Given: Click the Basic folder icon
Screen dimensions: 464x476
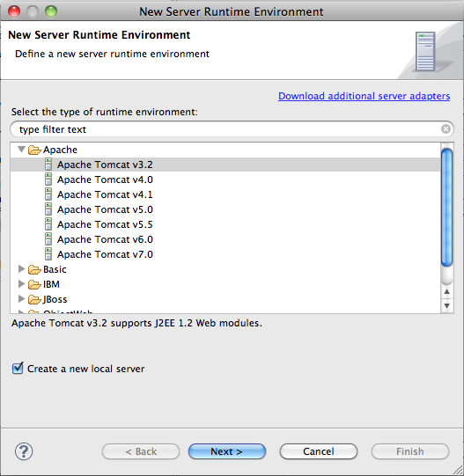Looking at the screenshot, I should pos(34,269).
